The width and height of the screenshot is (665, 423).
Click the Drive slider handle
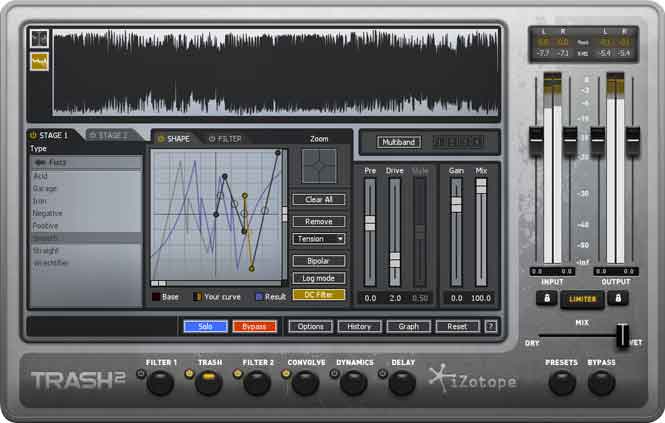tap(395, 260)
